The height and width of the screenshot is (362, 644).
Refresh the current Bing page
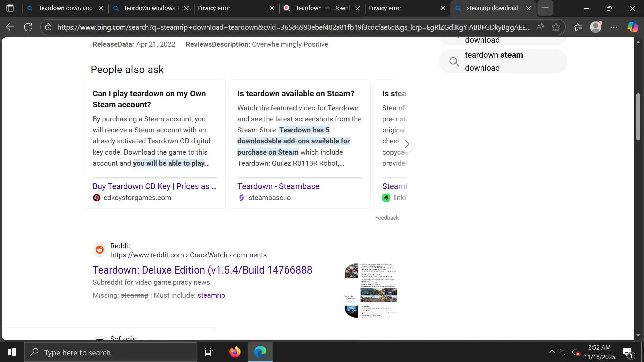pos(28,27)
